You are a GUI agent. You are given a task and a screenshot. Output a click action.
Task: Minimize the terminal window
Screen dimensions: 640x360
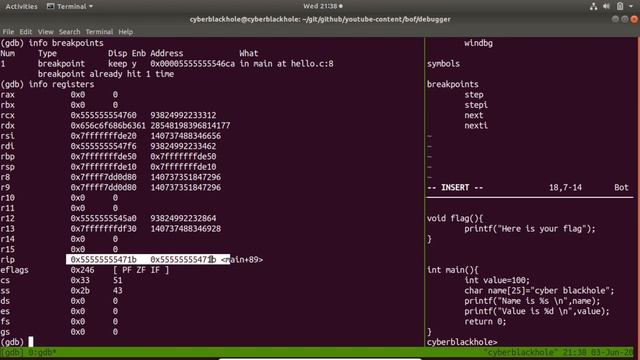615,19
